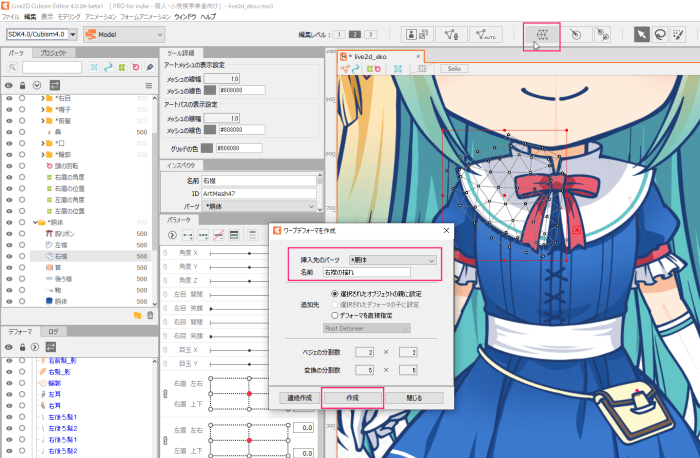
Task: Click add three keys icon in parameter panel
Action: click(x=203, y=235)
